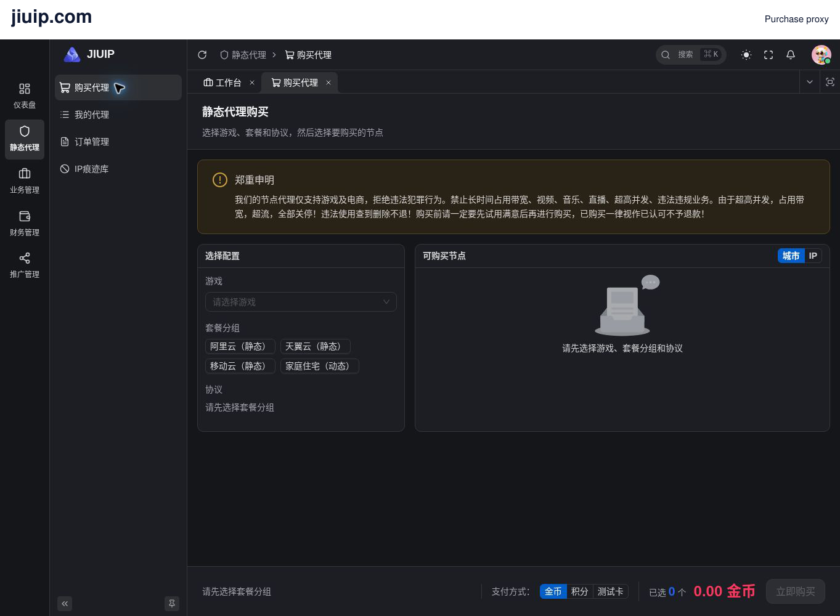This screenshot has width=840, height=616.
Task: Click the 立即购买 button
Action: [796, 591]
